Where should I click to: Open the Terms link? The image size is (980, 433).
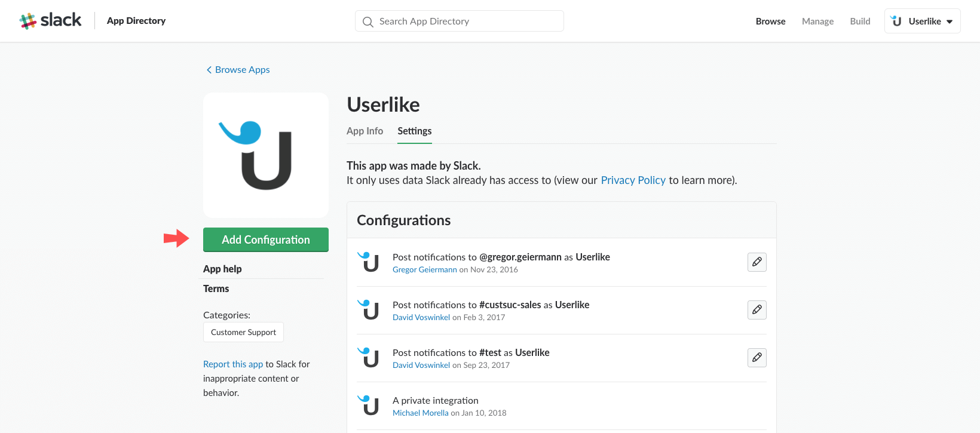coord(216,288)
